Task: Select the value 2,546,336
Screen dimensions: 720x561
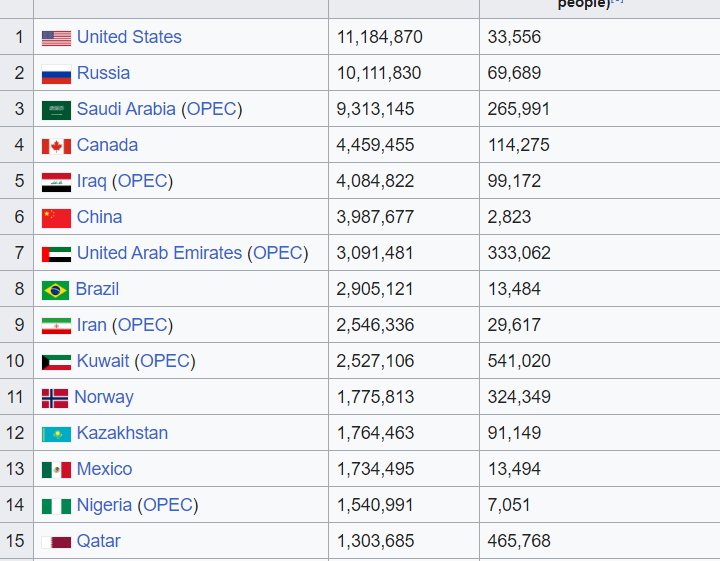Action: click(375, 325)
